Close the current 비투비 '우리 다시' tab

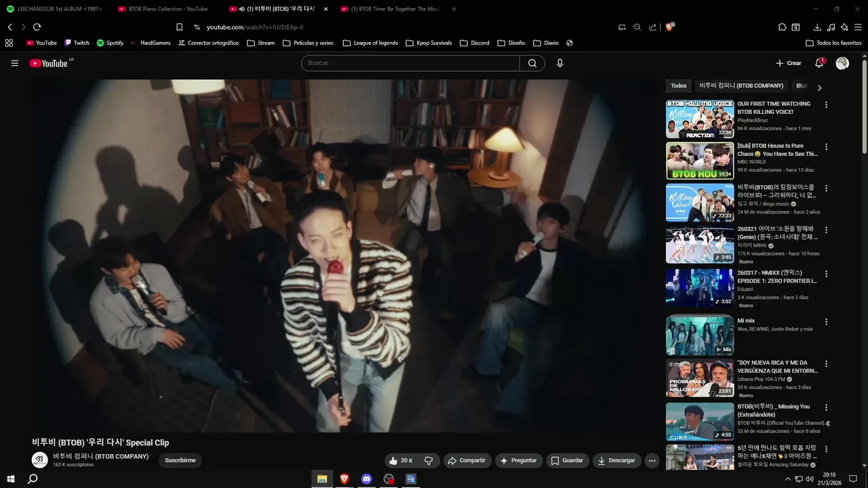point(325,9)
